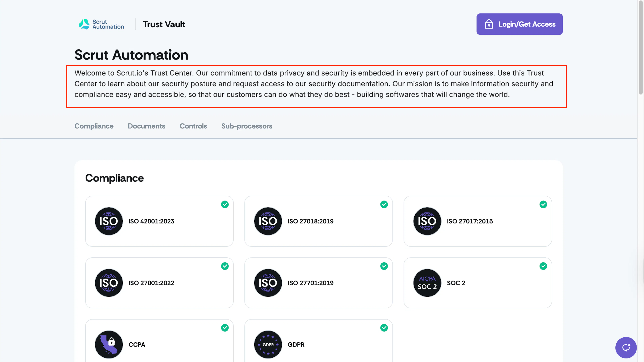Click the green checkmark on GDPR card
This screenshot has height=362, width=644.
[x=384, y=328]
